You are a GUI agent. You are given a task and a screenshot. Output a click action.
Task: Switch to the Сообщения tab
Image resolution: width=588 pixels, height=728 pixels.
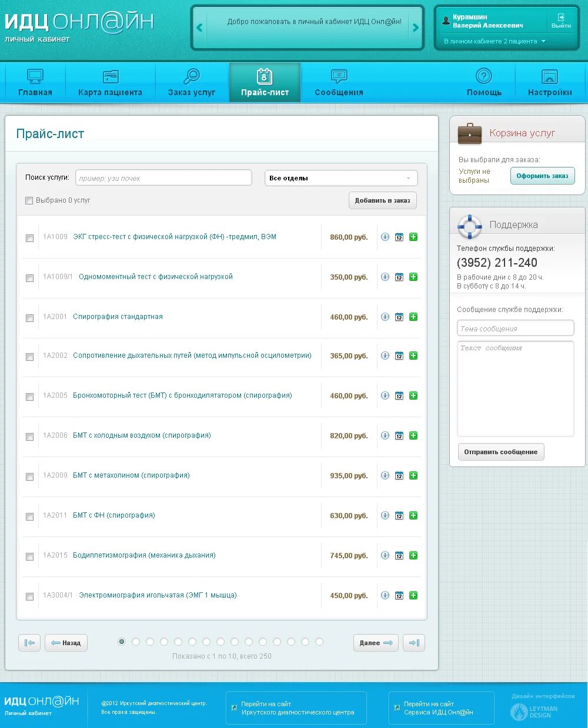339,82
